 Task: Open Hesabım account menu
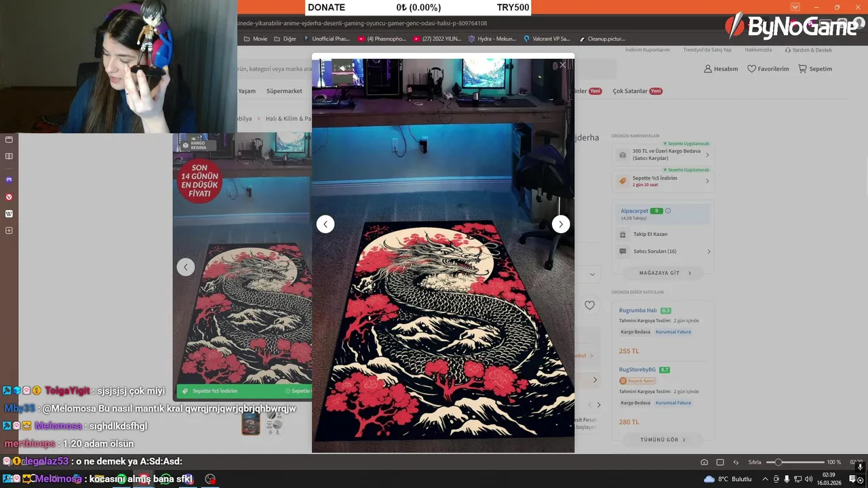[x=721, y=68]
